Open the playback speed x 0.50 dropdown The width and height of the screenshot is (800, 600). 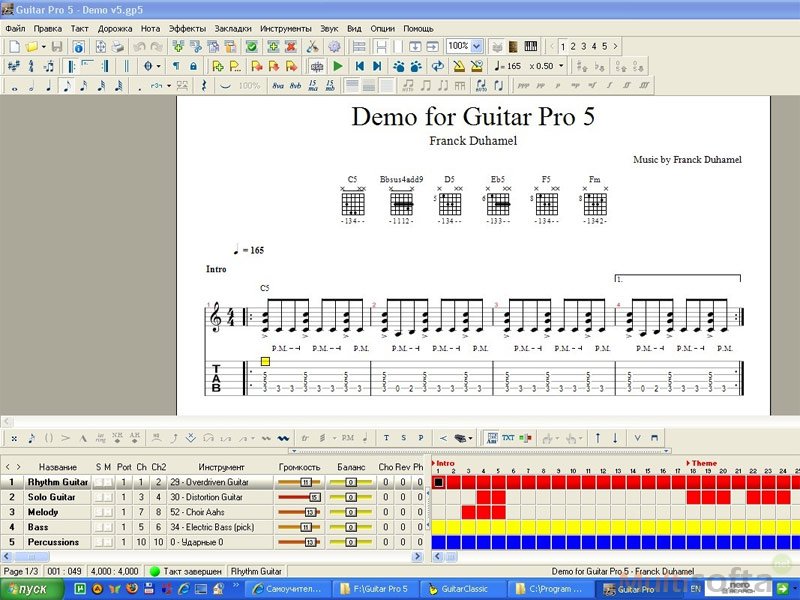pos(561,66)
